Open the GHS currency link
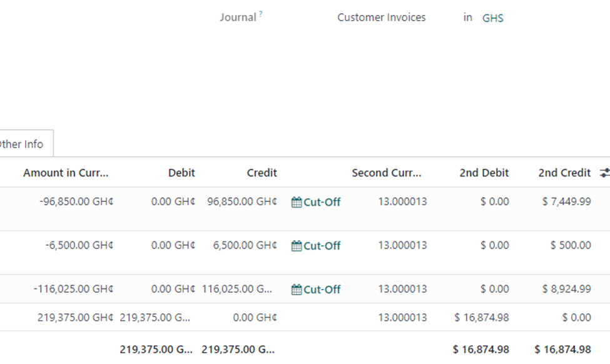The width and height of the screenshot is (610, 364). tap(492, 18)
